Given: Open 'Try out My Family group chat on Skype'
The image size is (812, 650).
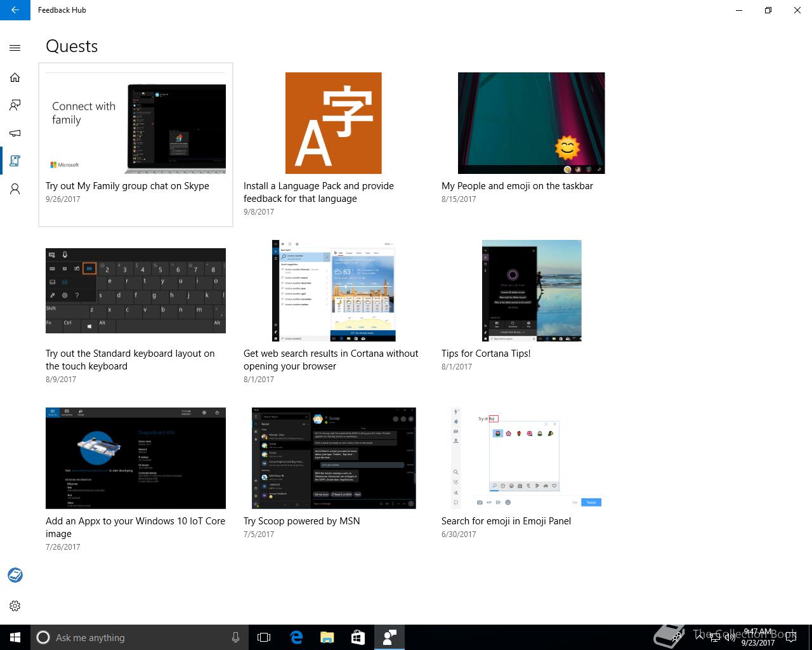Looking at the screenshot, I should (128, 186).
